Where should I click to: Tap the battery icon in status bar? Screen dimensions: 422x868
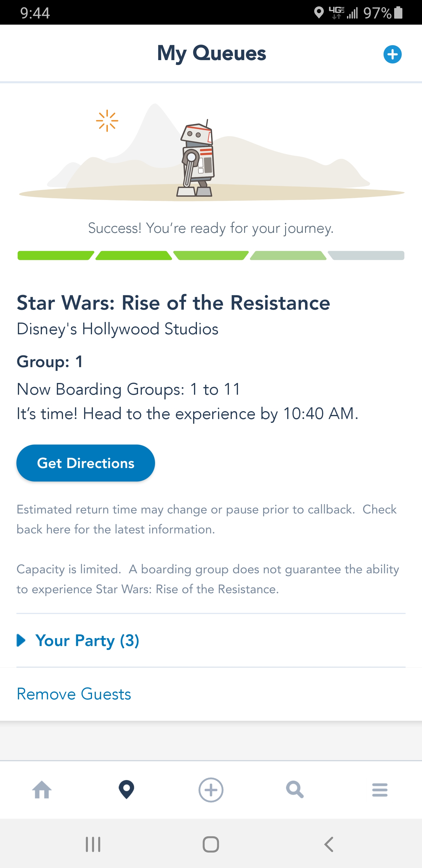coord(399,13)
